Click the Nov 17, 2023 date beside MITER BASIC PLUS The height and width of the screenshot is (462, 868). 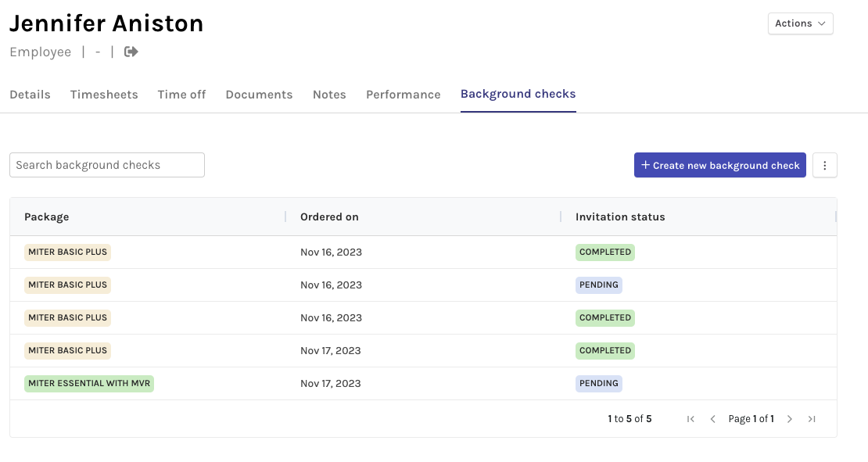[x=331, y=351]
